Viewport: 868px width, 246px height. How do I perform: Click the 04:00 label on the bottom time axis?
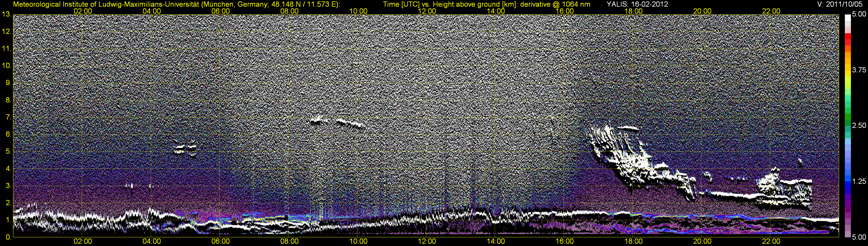coord(152,241)
